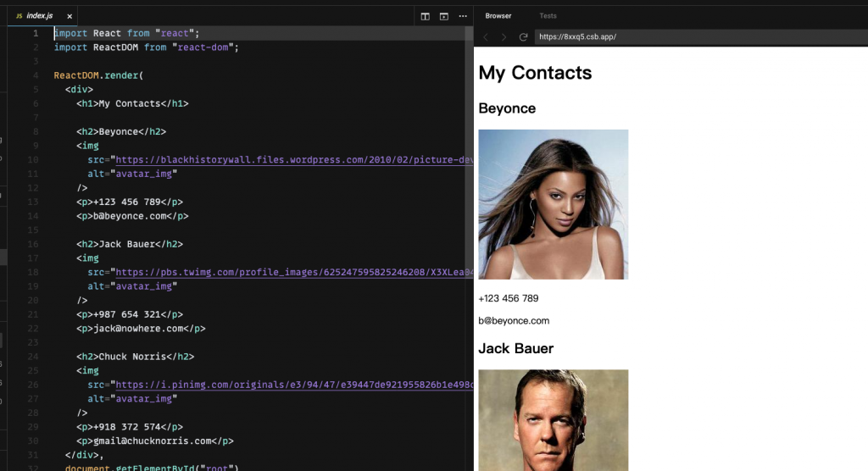
Task: Click the <p>+918 372 574</p> code line
Action: coord(130,427)
